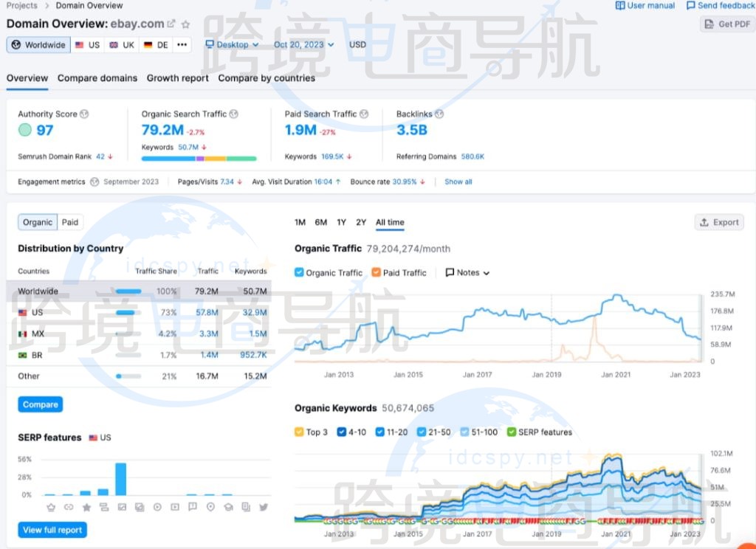Expand the Notes dropdown on the chart

tap(467, 272)
